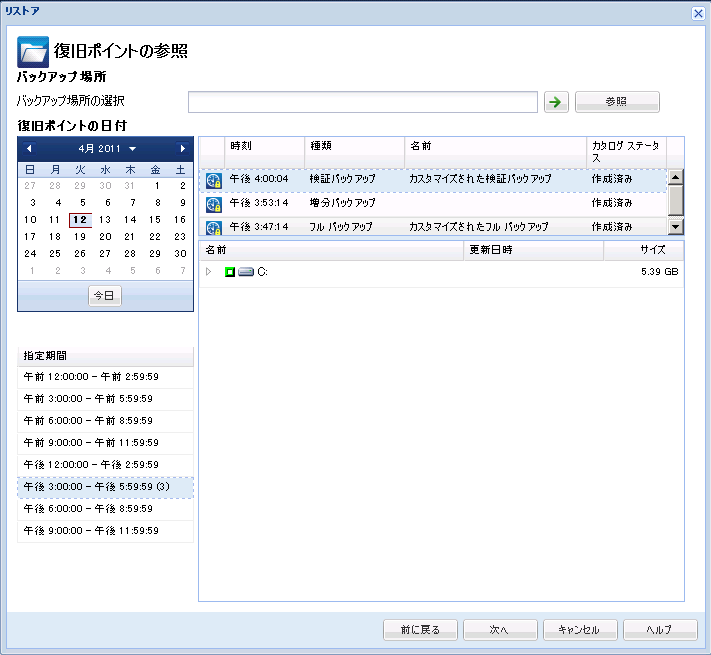Click the 次へ button
711x655 pixels.
point(499,630)
